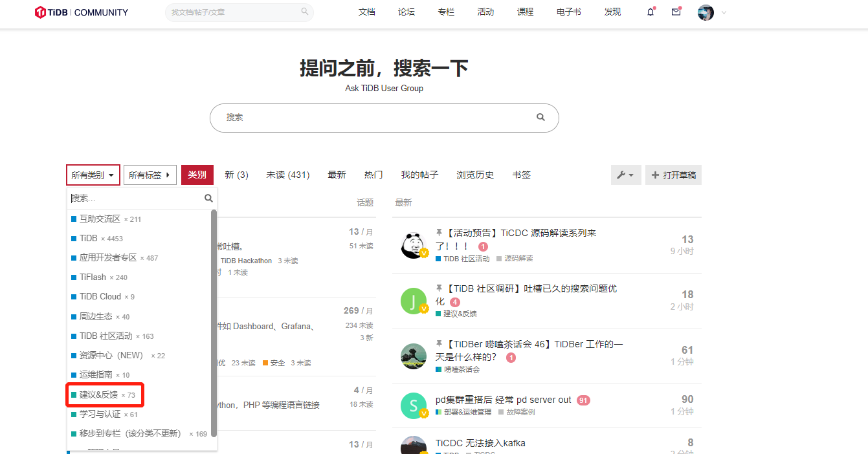This screenshot has height=454, width=868.
Task: Open 书签 tab
Action: [x=522, y=175]
